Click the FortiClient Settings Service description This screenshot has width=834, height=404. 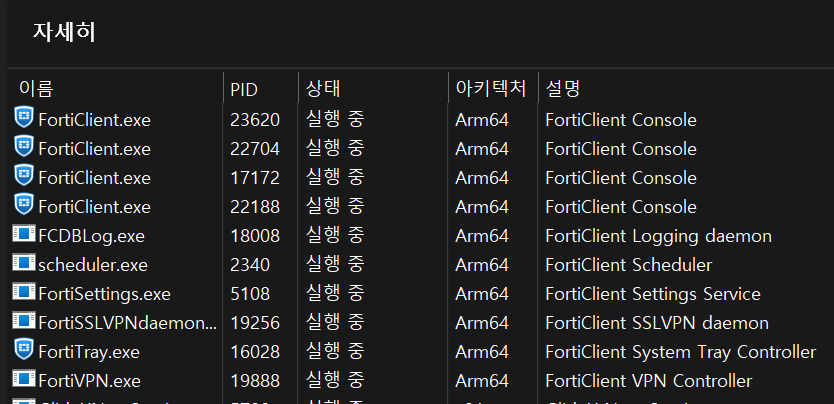coord(653,294)
